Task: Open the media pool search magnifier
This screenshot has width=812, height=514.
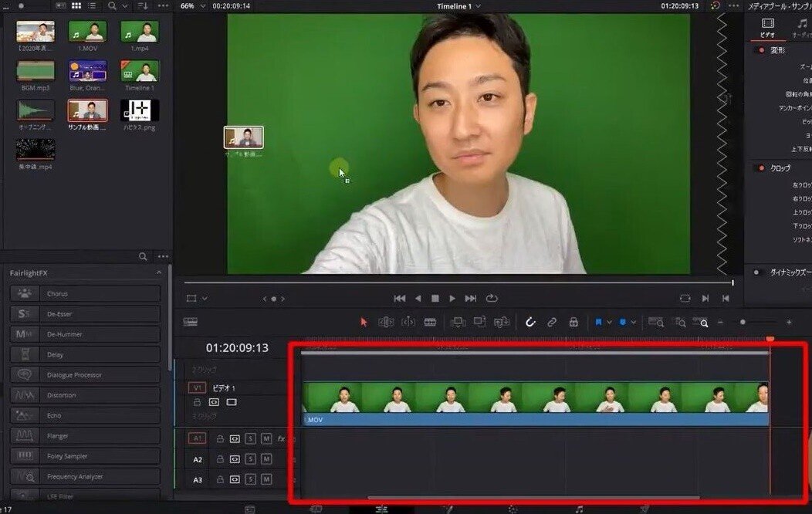Action: tap(113, 6)
